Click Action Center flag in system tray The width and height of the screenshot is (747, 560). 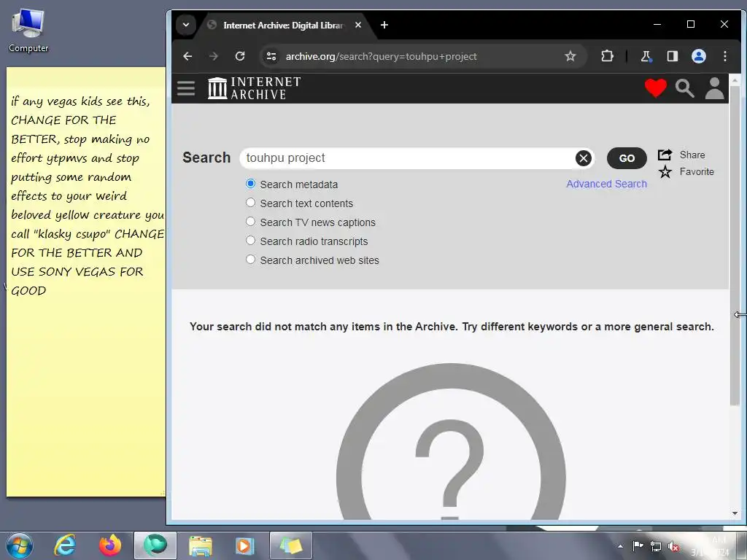[x=638, y=545]
